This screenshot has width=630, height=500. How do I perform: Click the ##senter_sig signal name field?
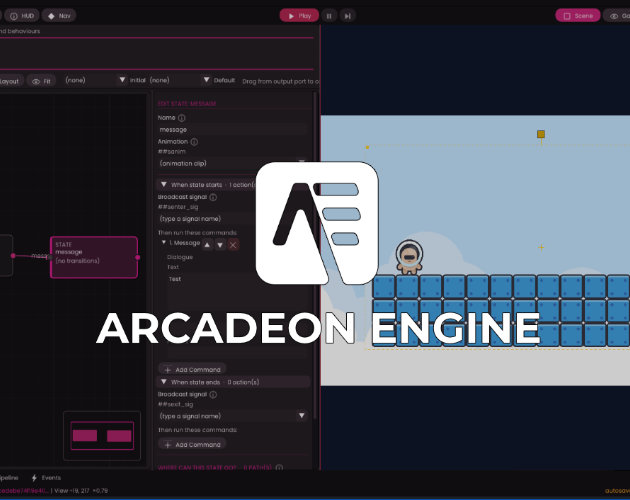232,219
